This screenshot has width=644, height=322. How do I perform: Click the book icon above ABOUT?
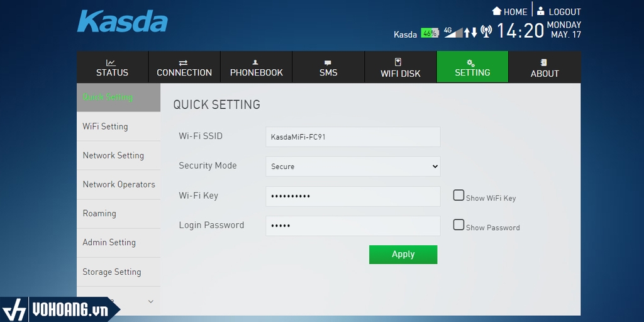point(544,63)
